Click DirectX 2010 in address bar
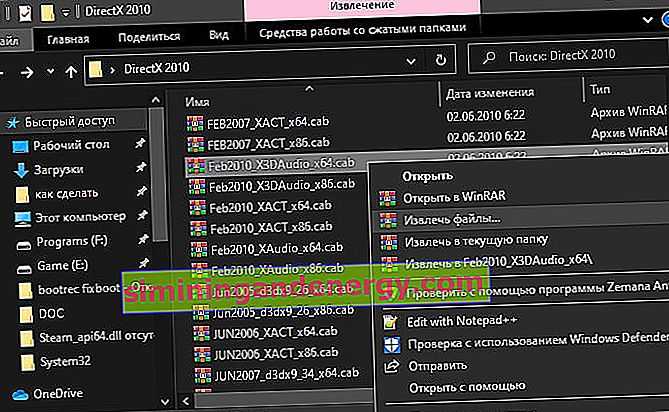The height and width of the screenshot is (412, 669). (x=156, y=68)
